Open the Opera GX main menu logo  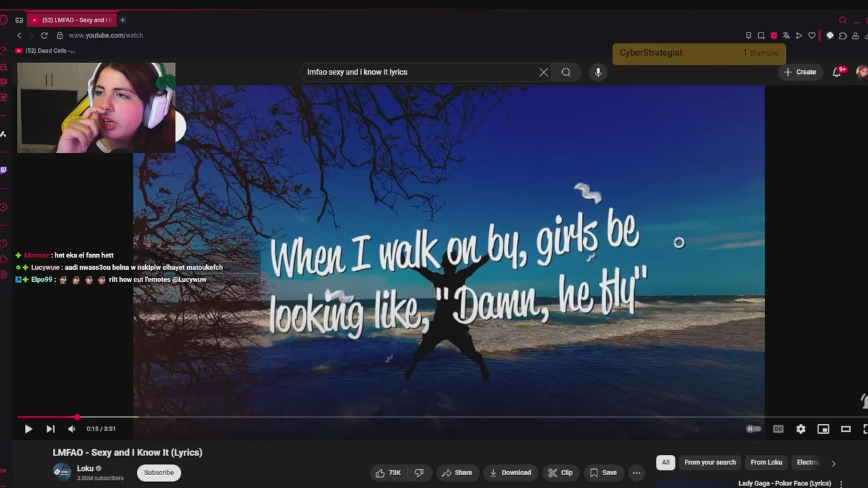[x=3, y=20]
